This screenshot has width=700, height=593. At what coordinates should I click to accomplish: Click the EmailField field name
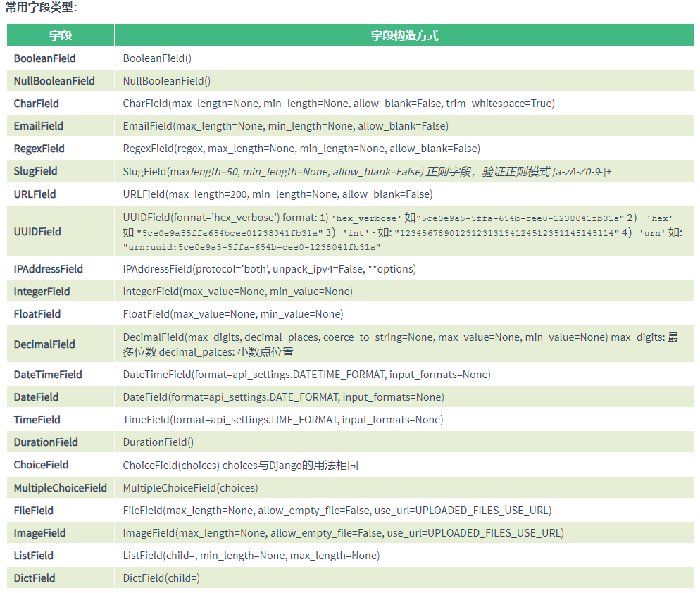pyautogui.click(x=39, y=126)
